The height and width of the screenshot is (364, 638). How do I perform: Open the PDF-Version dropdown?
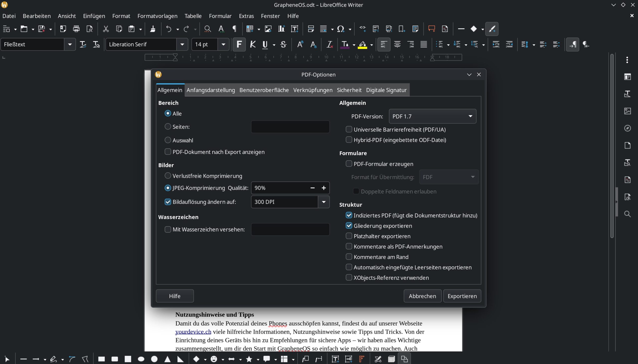click(x=432, y=116)
